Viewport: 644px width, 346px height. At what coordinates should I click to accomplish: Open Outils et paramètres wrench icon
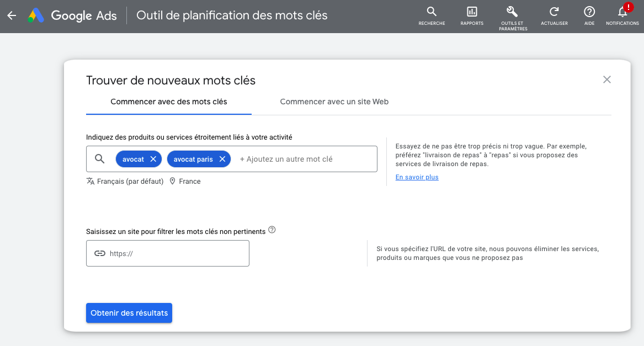[x=513, y=12]
